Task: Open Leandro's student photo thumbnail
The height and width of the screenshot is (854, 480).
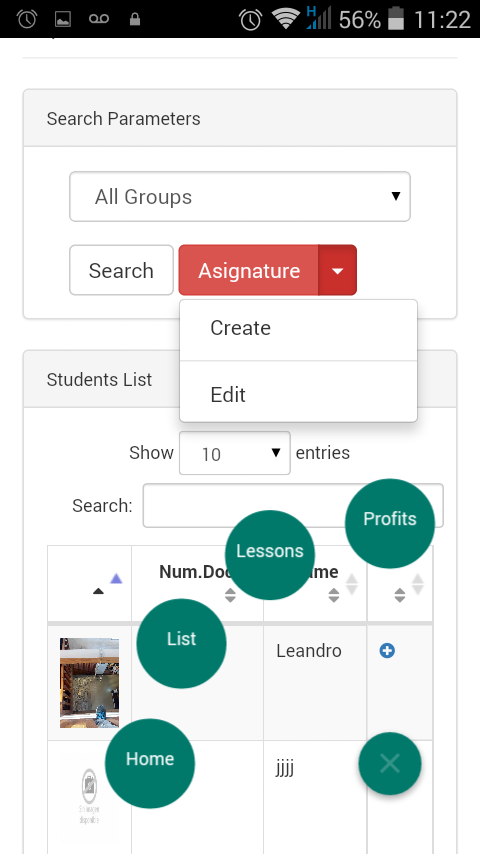Action: [x=89, y=683]
